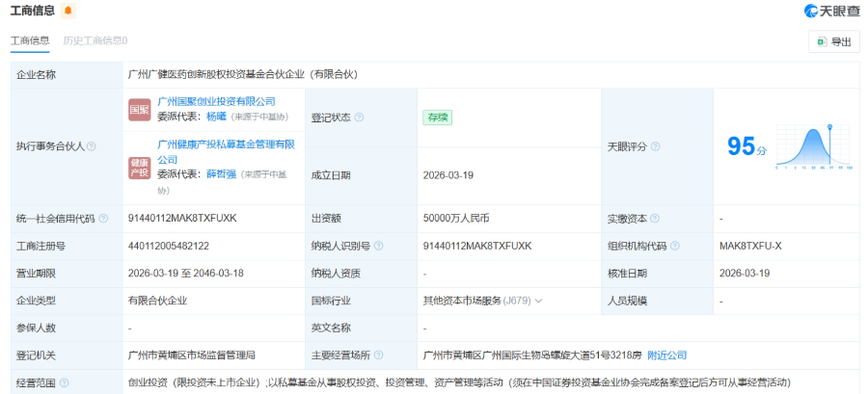Open the 广州健康产投私募基金管理有限公司 link
The width and height of the screenshot is (868, 394).
[226, 152]
